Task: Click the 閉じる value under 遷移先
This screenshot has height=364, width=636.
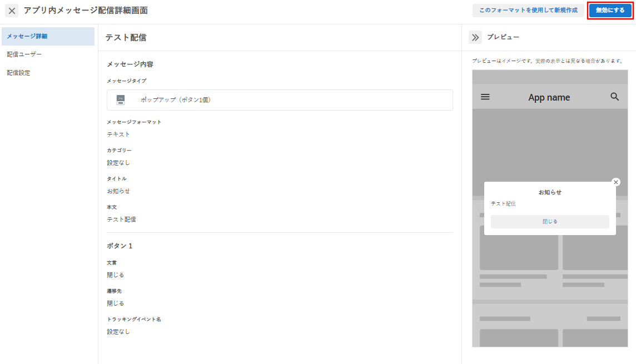Action: (x=115, y=303)
